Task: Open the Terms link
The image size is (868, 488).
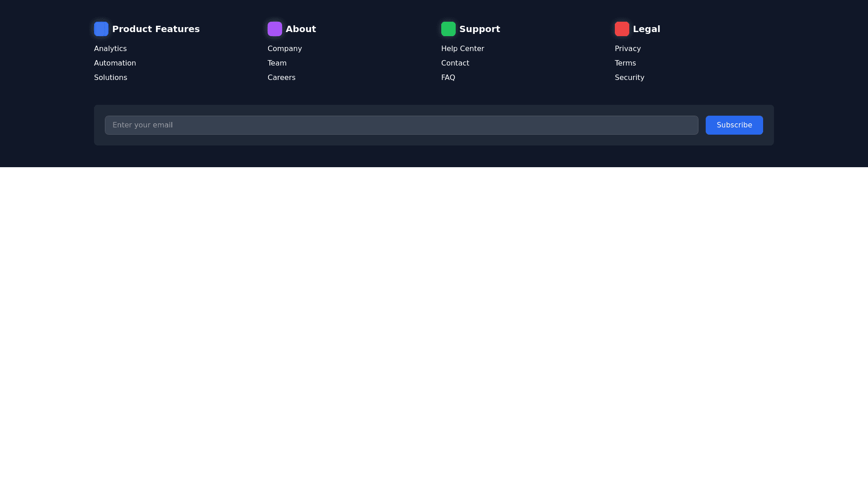Action: [625, 63]
